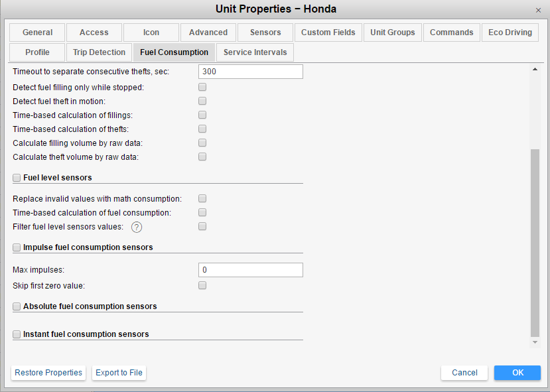Screen dimensions: 550x392
Task: Check Calculate filling volume by raw data
Action: pyautogui.click(x=202, y=143)
